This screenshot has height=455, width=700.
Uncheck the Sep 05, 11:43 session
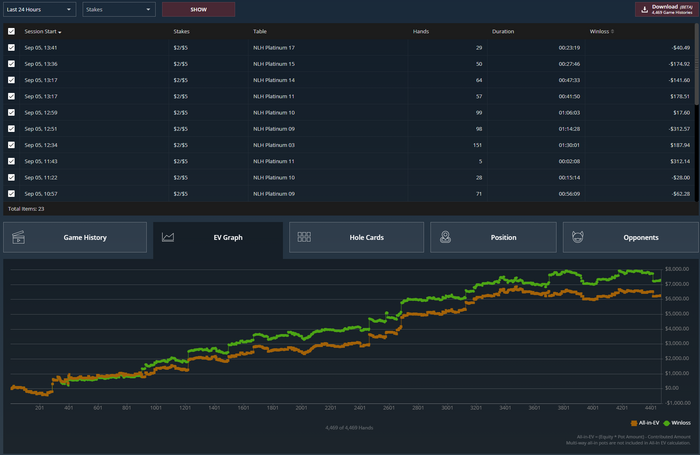coord(12,161)
